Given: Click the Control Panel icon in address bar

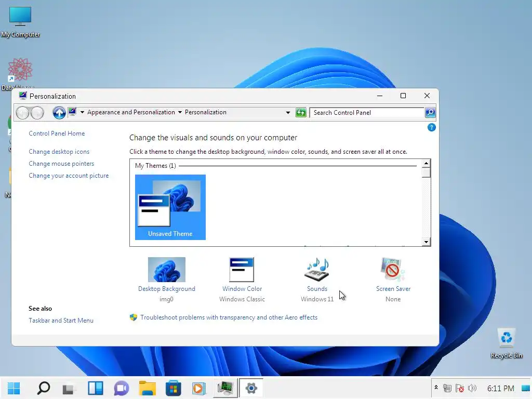Looking at the screenshot, I should pyautogui.click(x=72, y=112).
